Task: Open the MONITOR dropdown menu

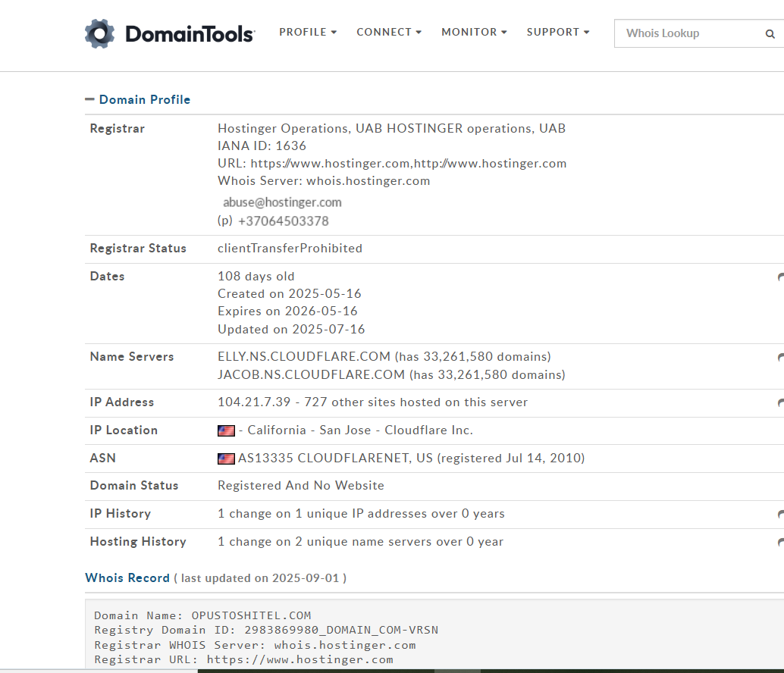Action: [x=474, y=32]
